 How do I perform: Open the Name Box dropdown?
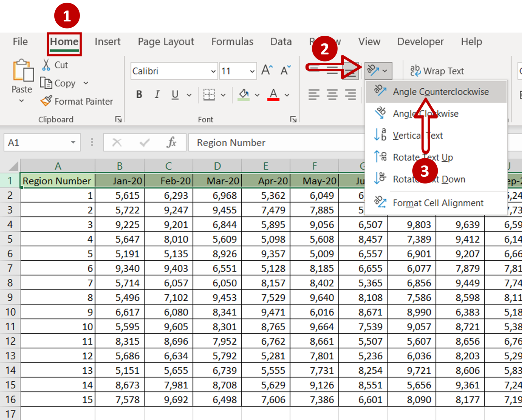73,142
